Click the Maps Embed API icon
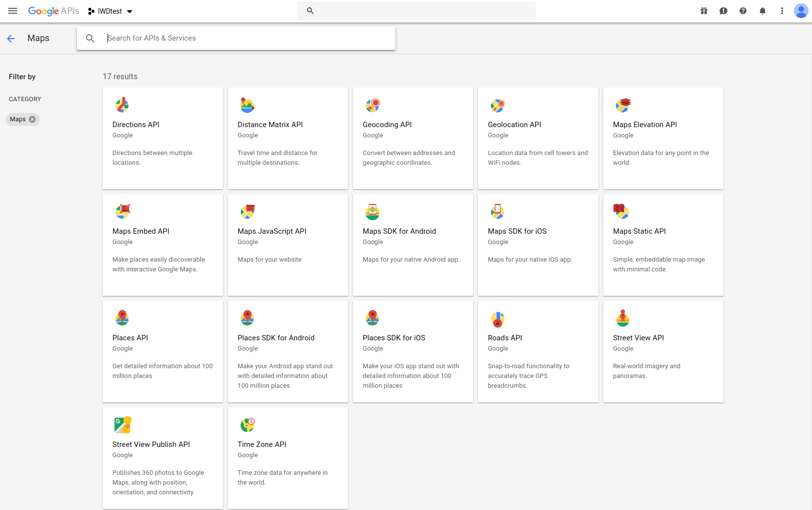 pos(122,212)
